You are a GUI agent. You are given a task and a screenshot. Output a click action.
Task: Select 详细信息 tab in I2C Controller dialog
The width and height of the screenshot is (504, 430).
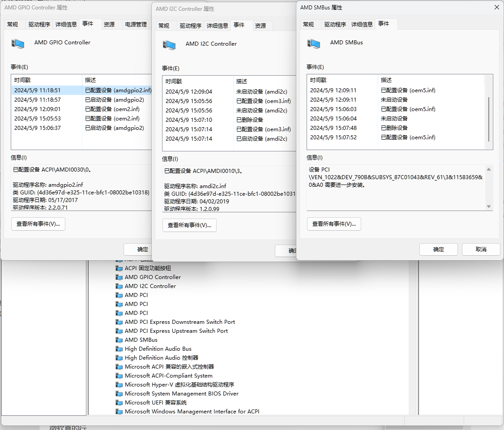[x=217, y=26]
